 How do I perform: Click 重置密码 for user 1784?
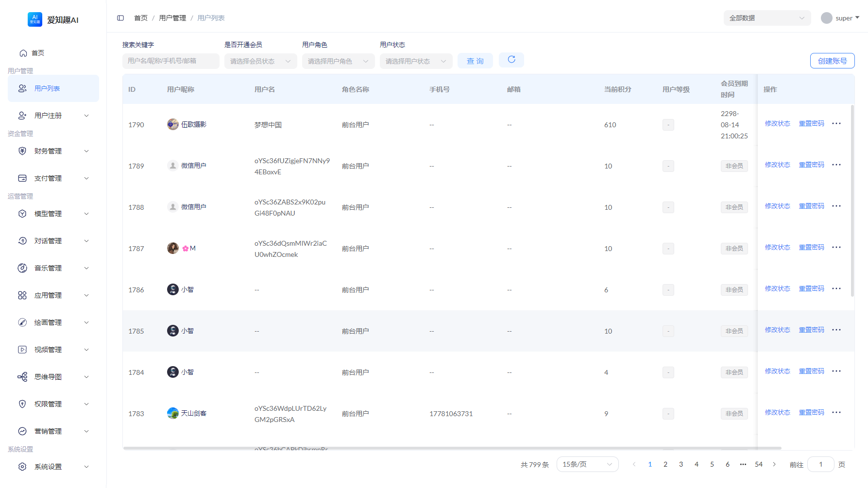(x=812, y=371)
